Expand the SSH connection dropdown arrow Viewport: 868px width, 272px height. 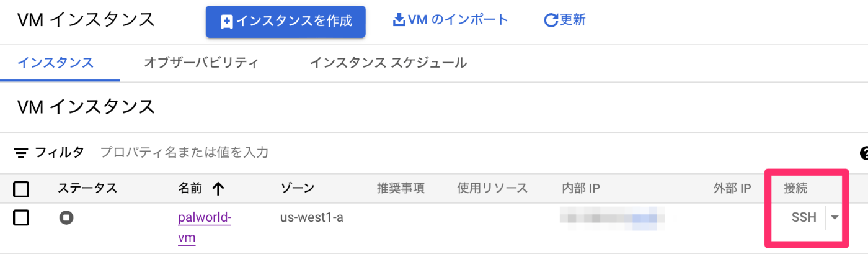pyautogui.click(x=835, y=217)
